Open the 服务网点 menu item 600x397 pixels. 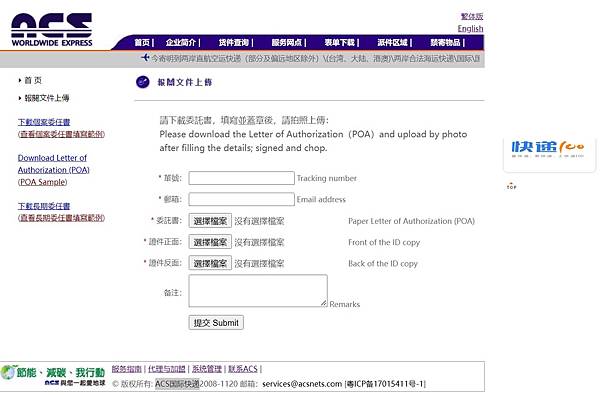pyautogui.click(x=287, y=42)
